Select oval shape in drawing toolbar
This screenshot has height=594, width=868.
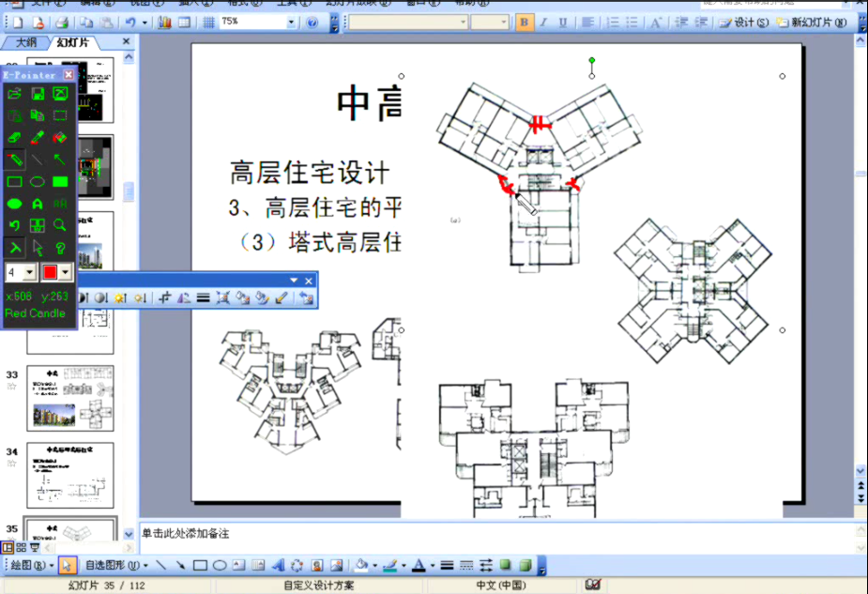(220, 565)
